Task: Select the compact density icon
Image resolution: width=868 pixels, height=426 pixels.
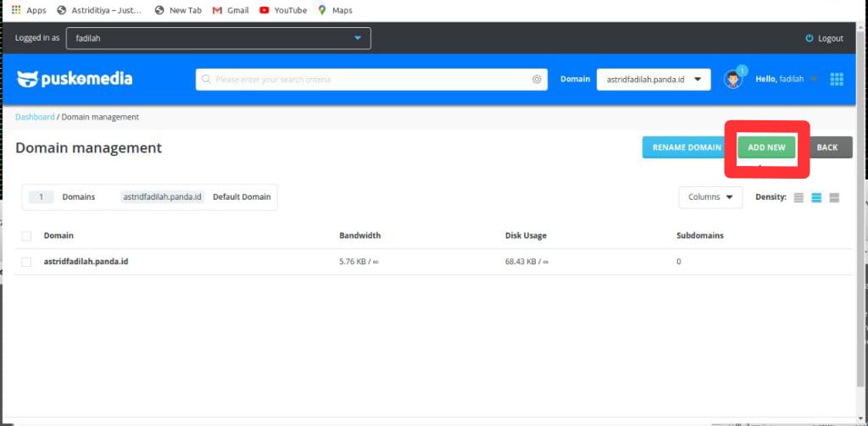Action: coord(798,197)
